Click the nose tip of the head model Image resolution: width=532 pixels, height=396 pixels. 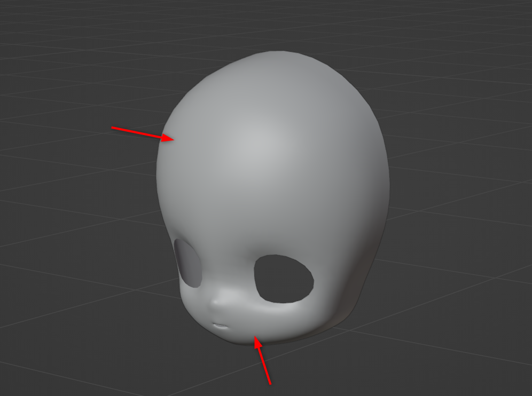[x=215, y=304]
